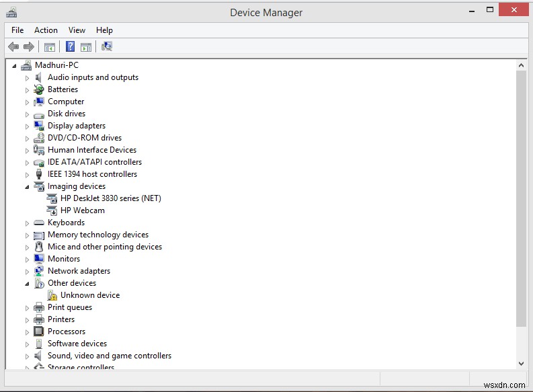Select the Display adapters label

77,126
